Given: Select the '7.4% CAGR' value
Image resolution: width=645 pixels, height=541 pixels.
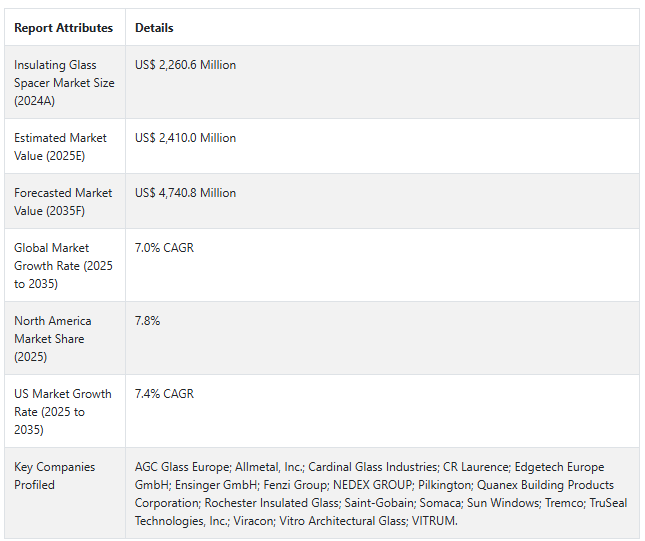Looking at the screenshot, I should (164, 394).
